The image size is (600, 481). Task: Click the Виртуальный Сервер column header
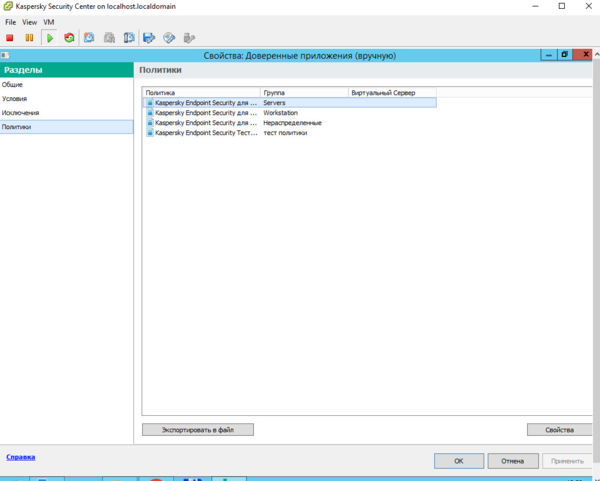click(x=392, y=93)
